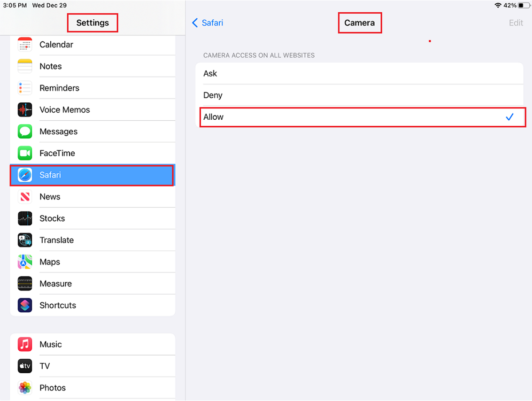Tap the Voice Memos icon
The height and width of the screenshot is (401, 532).
coord(24,109)
